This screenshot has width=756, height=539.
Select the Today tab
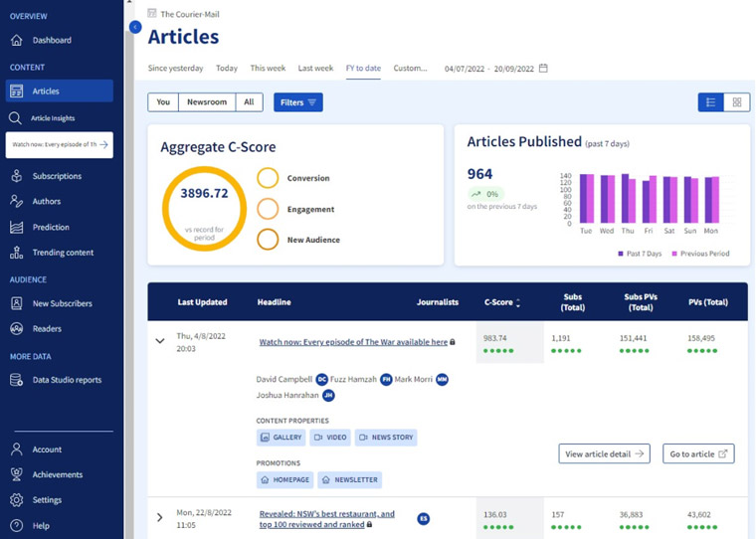tap(227, 68)
